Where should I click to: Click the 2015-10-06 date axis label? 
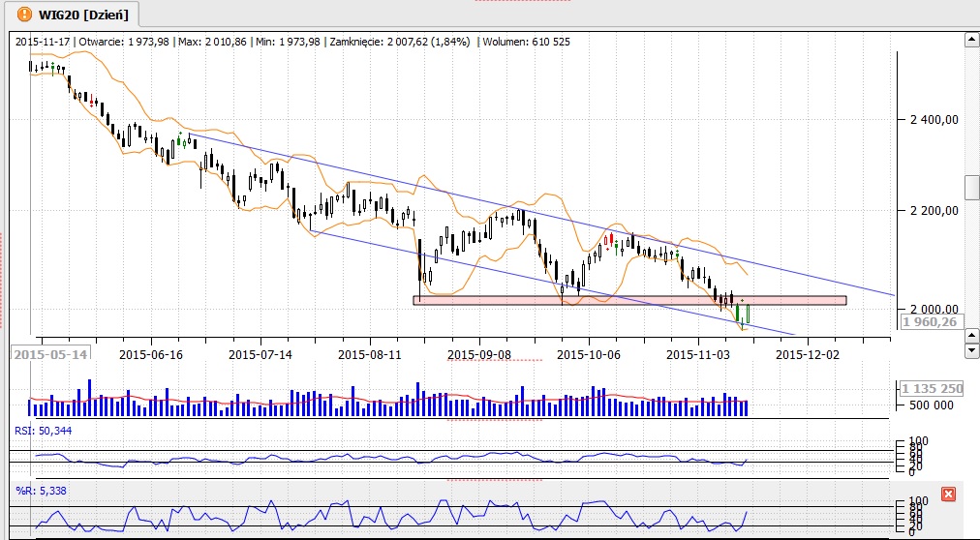point(590,354)
